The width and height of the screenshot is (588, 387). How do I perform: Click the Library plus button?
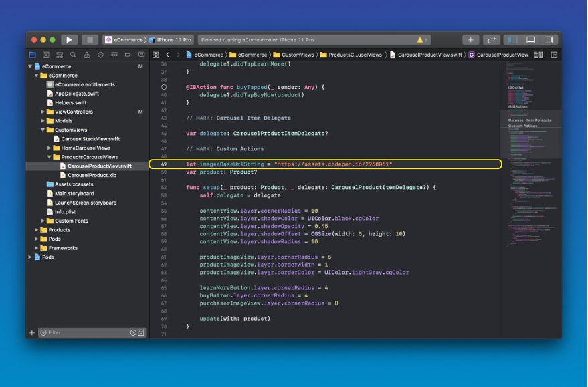pos(471,40)
